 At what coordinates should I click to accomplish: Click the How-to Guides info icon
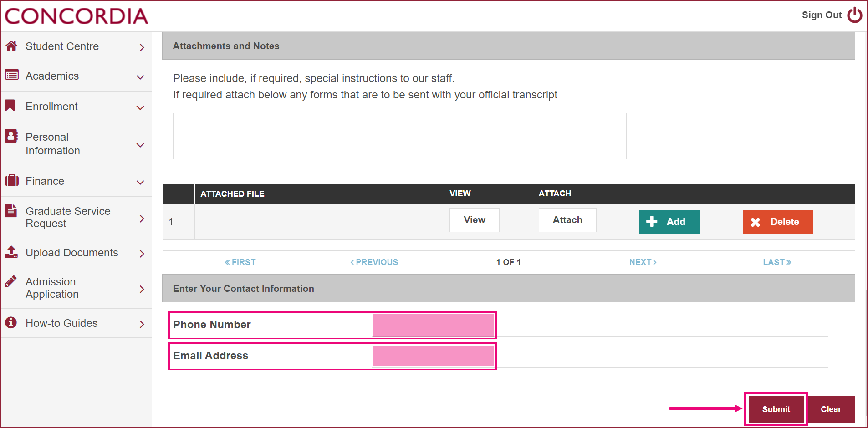[x=11, y=322]
